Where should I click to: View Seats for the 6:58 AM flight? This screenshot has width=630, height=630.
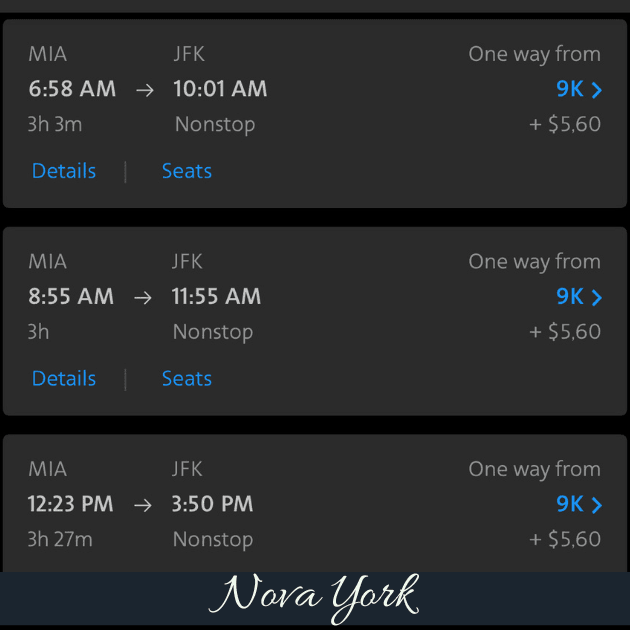coord(187,171)
